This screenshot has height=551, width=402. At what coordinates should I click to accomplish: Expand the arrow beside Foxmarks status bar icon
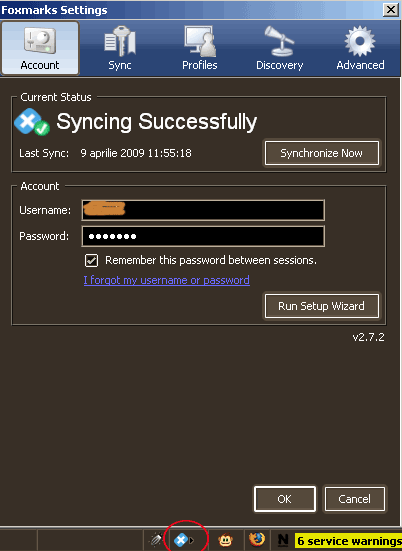tap(192, 540)
